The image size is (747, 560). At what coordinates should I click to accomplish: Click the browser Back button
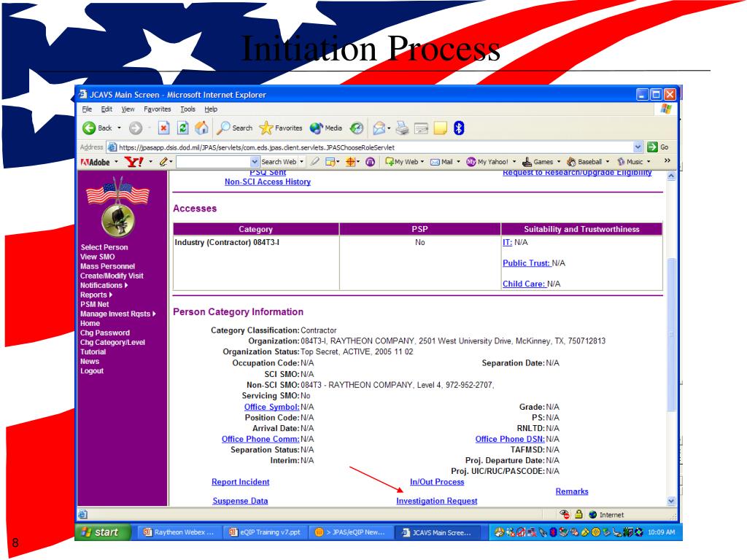(97, 128)
